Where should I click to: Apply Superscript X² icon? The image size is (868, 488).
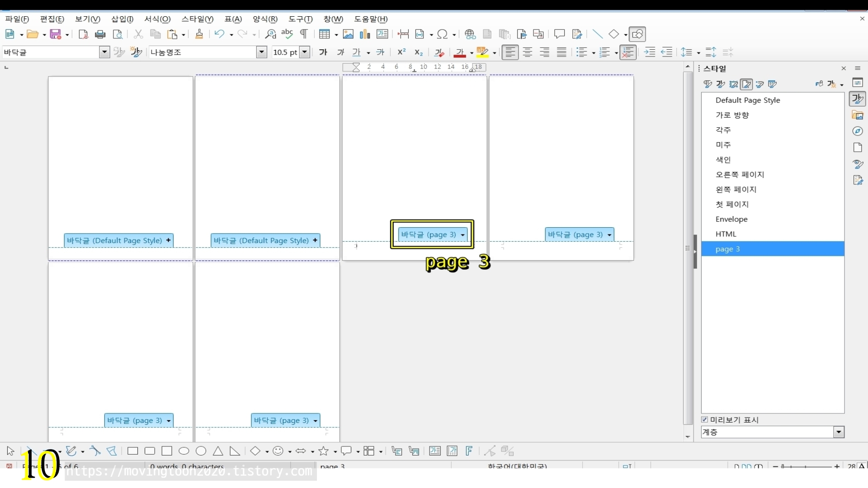tap(401, 52)
